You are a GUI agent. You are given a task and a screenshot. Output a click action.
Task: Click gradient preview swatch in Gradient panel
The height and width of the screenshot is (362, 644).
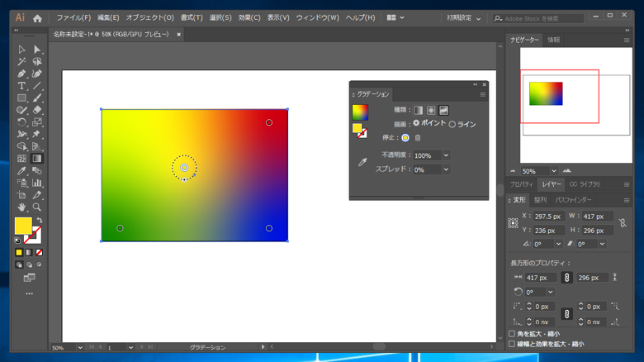pyautogui.click(x=360, y=112)
